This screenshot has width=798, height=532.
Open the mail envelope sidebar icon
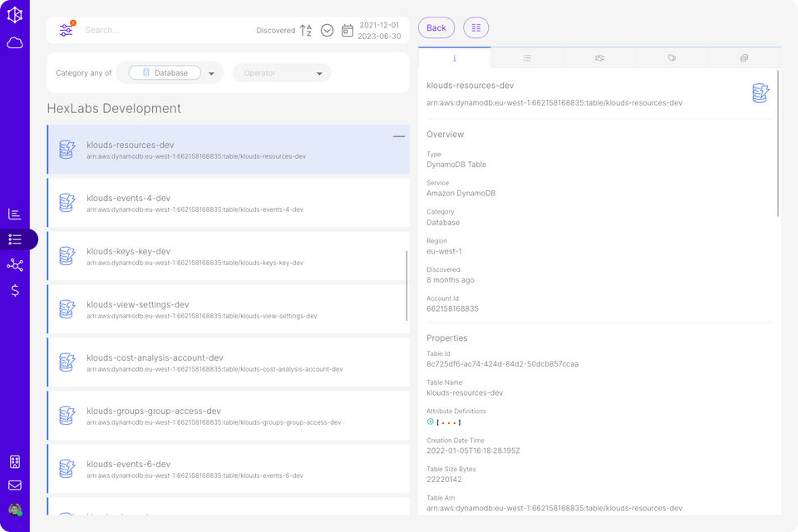15,485
